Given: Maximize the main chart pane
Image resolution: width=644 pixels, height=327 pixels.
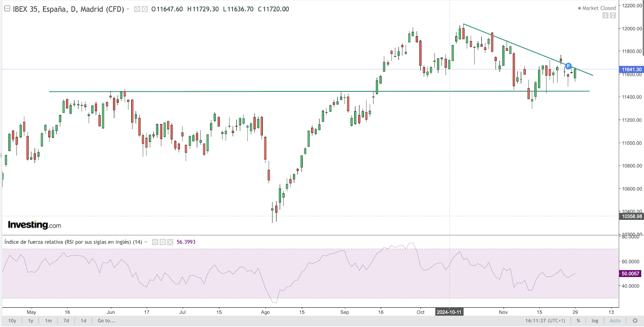Looking at the screenshot, I should (613, 15).
